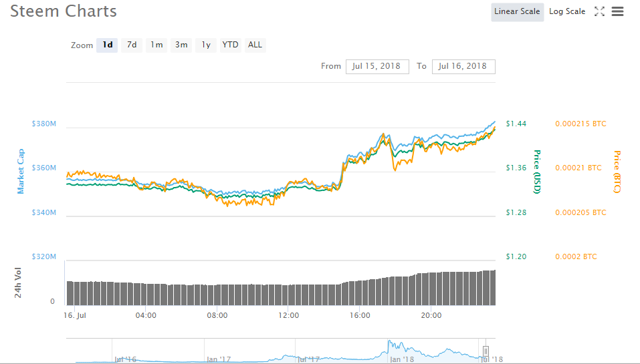
Task: Click the 0.000205 BTC label
Action: click(x=580, y=212)
